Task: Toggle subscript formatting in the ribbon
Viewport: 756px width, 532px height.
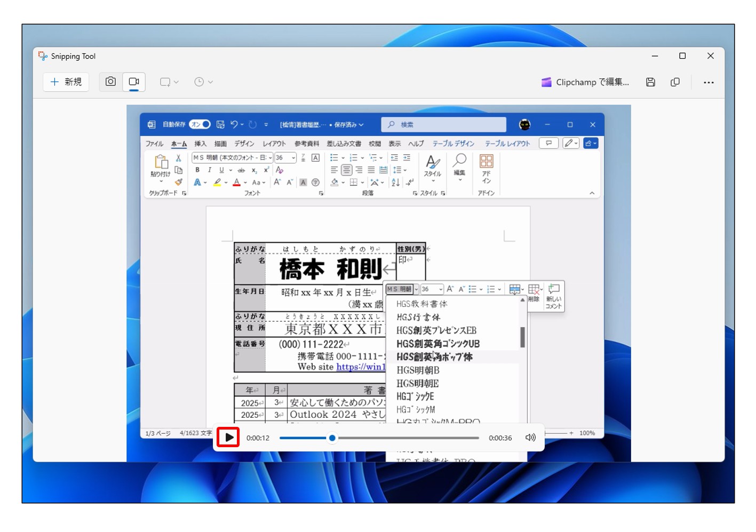Action: 254,170
